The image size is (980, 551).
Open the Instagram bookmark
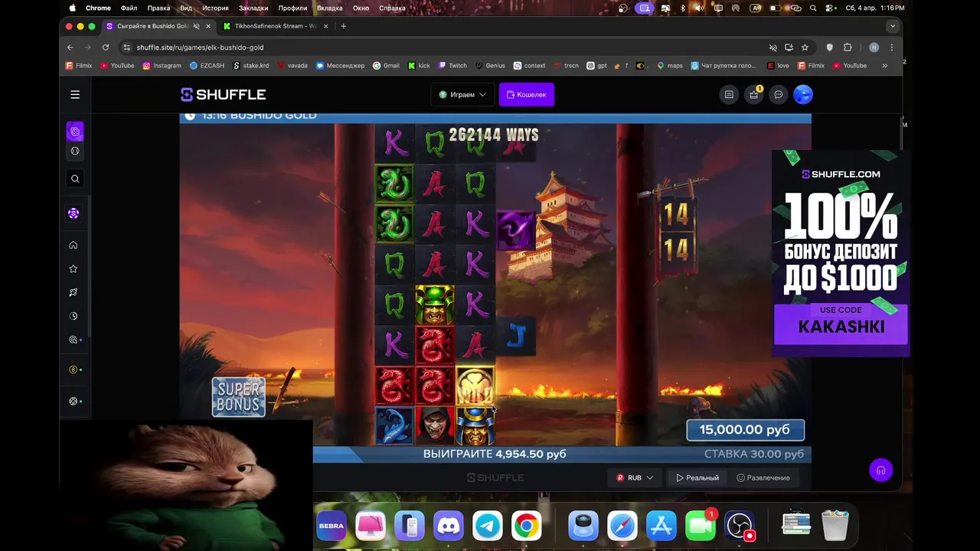coord(162,66)
